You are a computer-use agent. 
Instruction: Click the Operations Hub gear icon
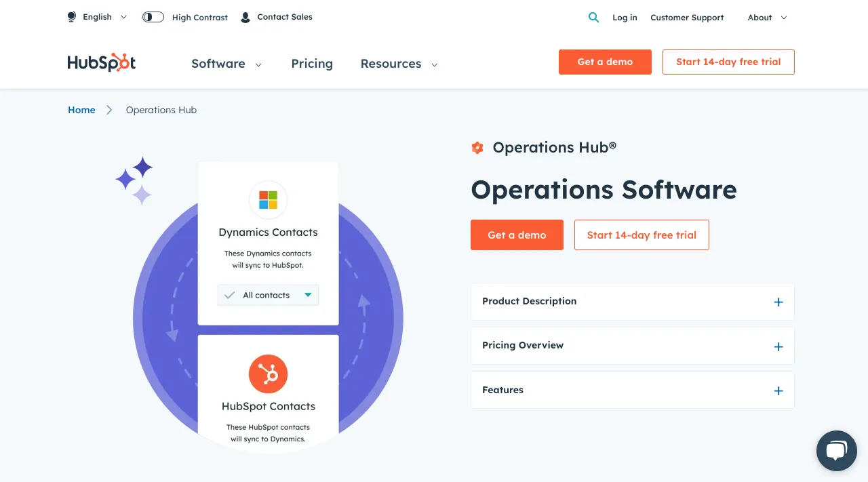477,148
